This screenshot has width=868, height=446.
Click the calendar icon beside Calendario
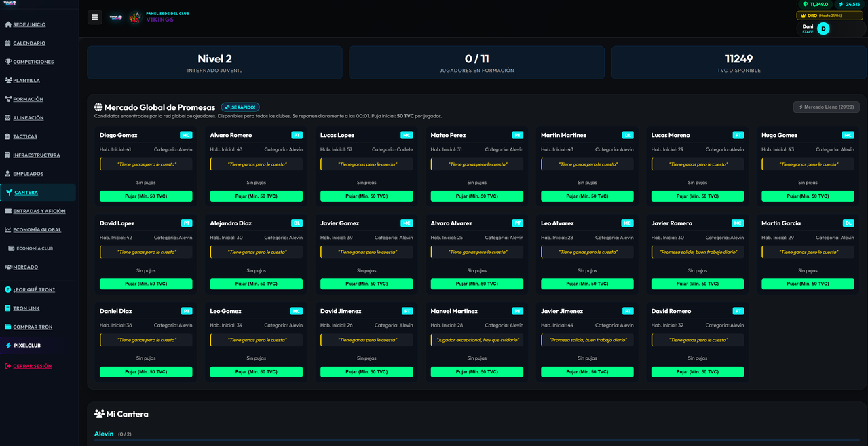(x=8, y=43)
